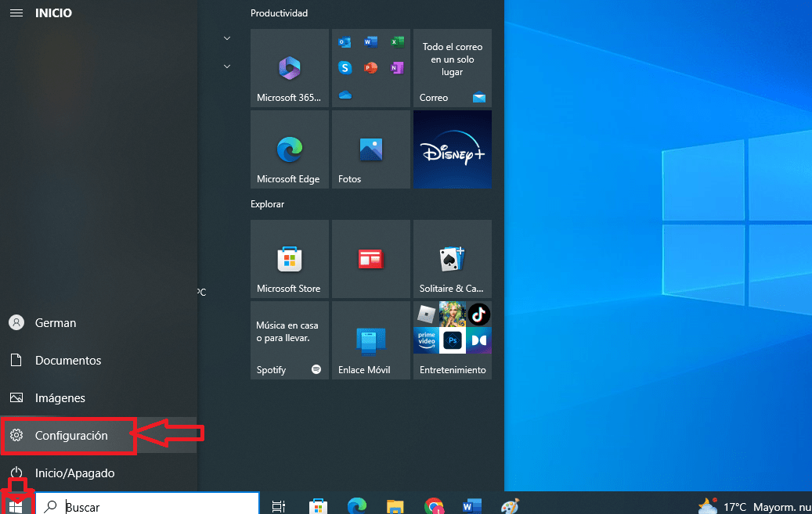The width and height of the screenshot is (812, 514).
Task: Open the Correo mail tile
Action: tap(452, 68)
